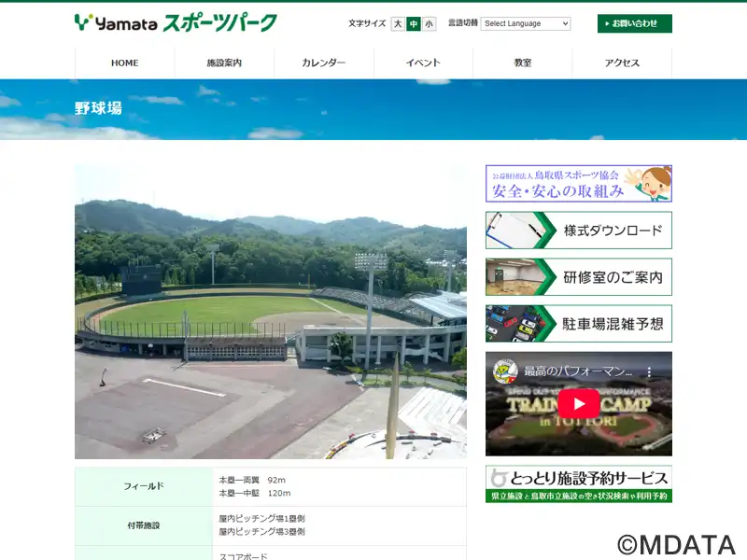Click the baseball stadium aerial photo
The width and height of the screenshot is (747, 560).
271,312
